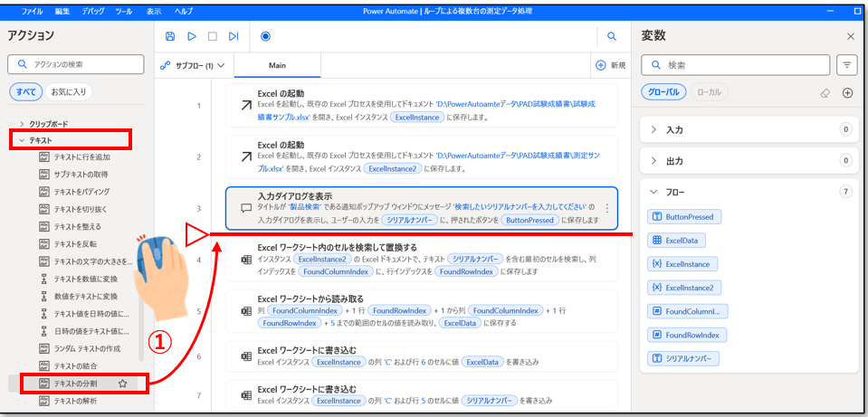868x417 pixels.
Task: Click the variables filter icon
Action: click(x=847, y=64)
